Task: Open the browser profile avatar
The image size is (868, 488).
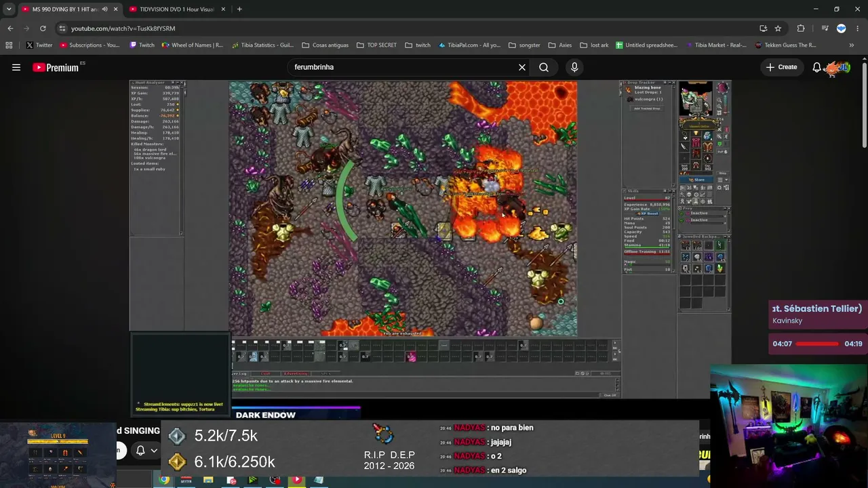Action: pyautogui.click(x=842, y=28)
